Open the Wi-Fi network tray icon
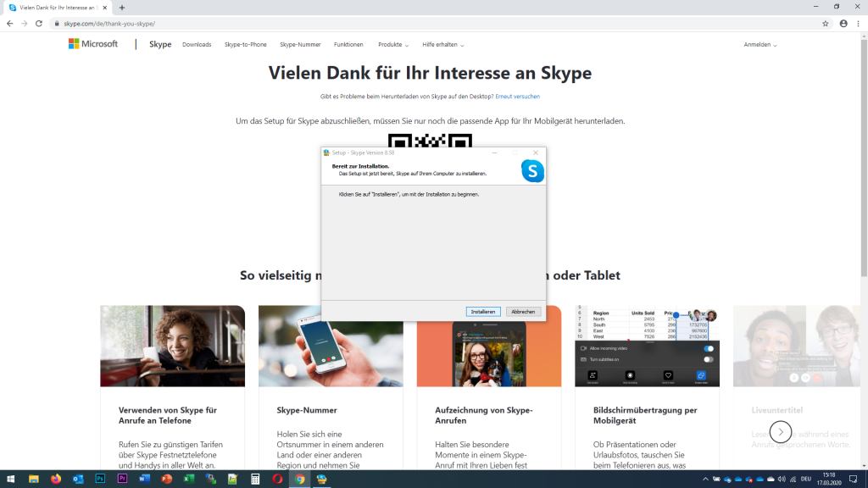The image size is (868, 488). point(793,480)
